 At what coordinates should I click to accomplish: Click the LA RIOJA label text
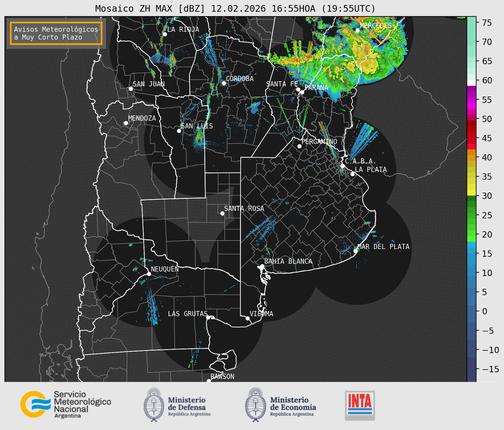[x=183, y=29]
